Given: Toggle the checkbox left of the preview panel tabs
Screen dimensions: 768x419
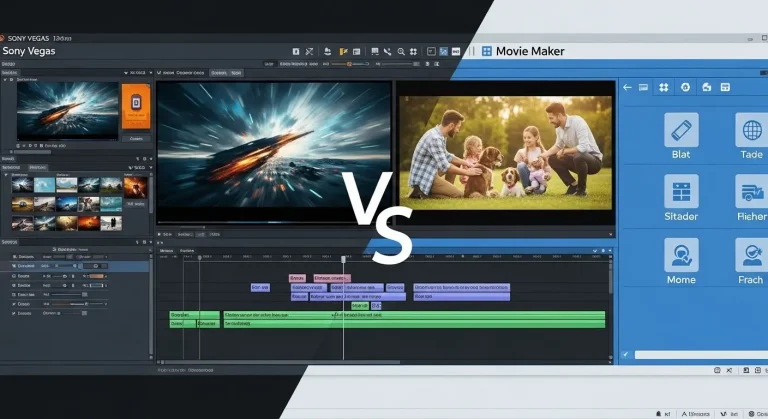Looking at the screenshot, I should tap(159, 73).
